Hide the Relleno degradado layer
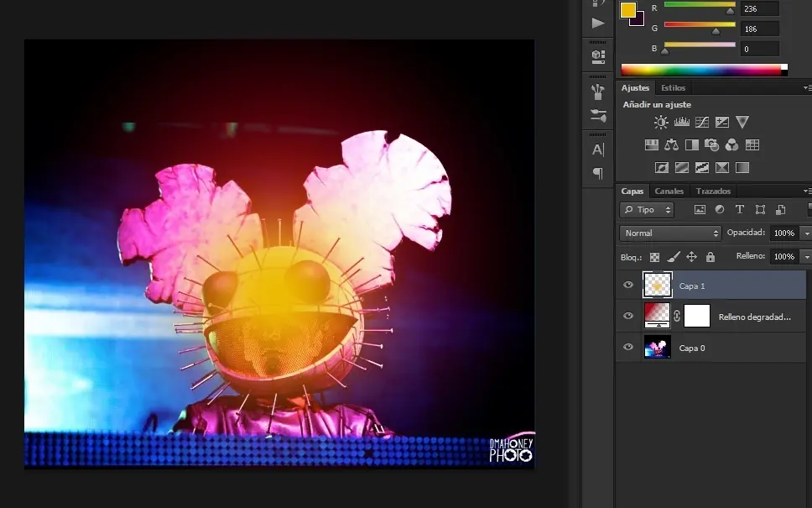812x508 pixels. pyautogui.click(x=628, y=316)
